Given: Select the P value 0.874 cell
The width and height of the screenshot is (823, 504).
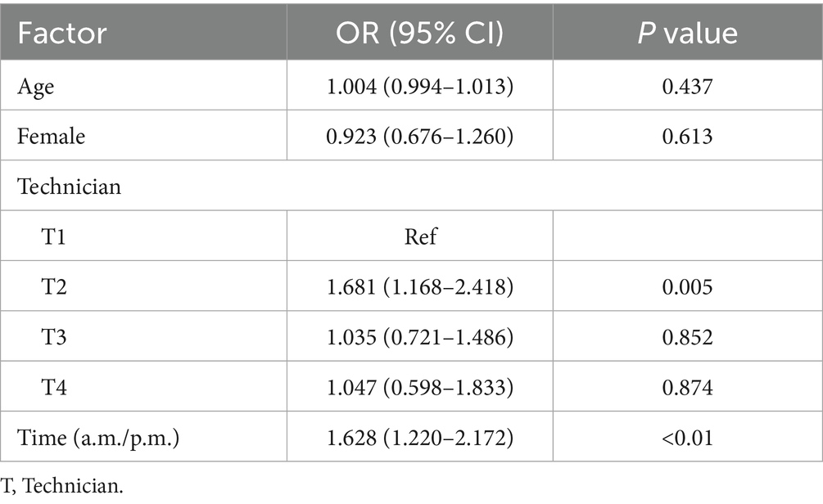Looking at the screenshot, I should tap(687, 387).
